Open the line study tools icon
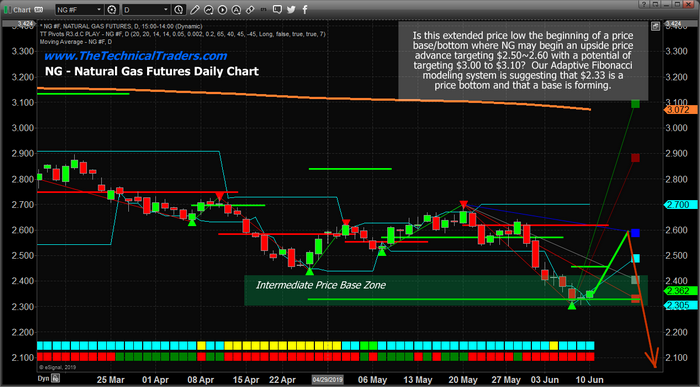 coord(208,9)
